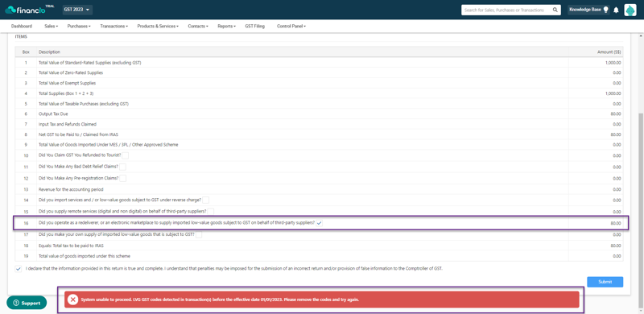Click 'Total Supplies (Box 1 + 2 + 3)' text
The height and width of the screenshot is (314, 644).
[66, 93]
